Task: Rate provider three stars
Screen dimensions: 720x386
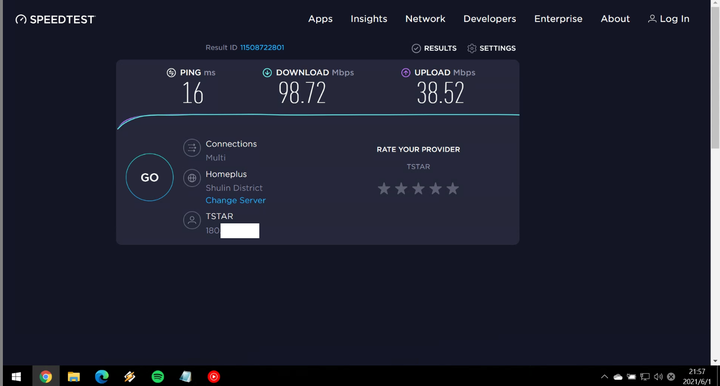Action: point(418,188)
